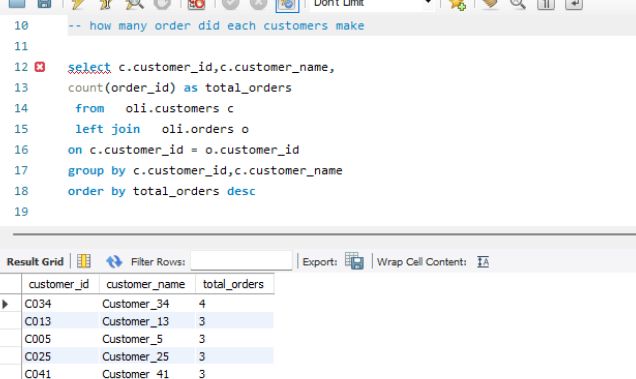The height and width of the screenshot is (379, 636).
Task: Export the recordset via the Export icon
Action: click(354, 261)
